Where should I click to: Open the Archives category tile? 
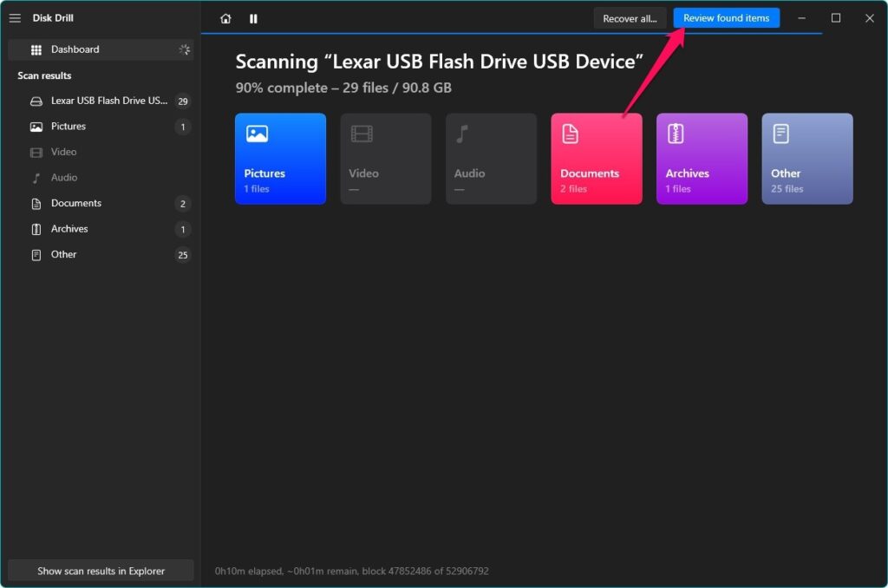[x=702, y=159]
